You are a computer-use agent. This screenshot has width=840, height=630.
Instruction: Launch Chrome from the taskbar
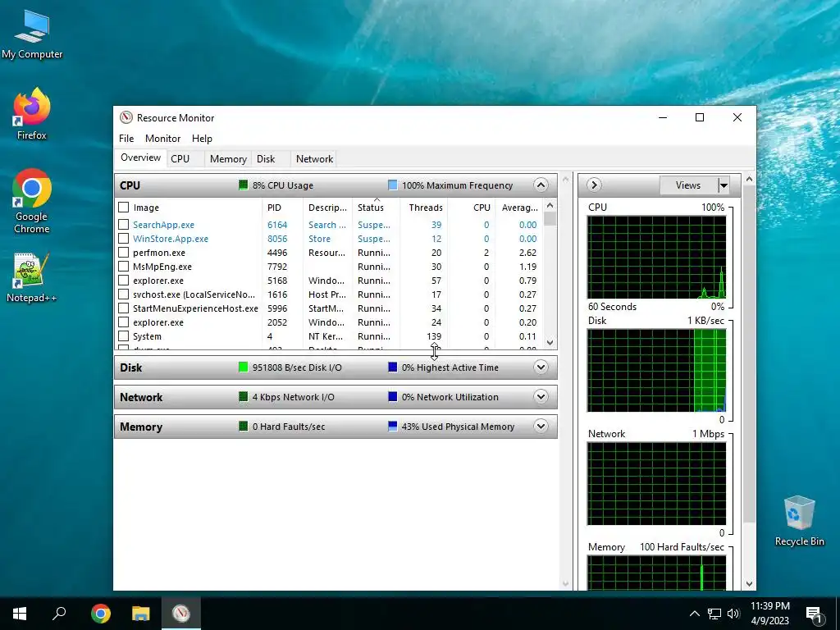[101, 614]
